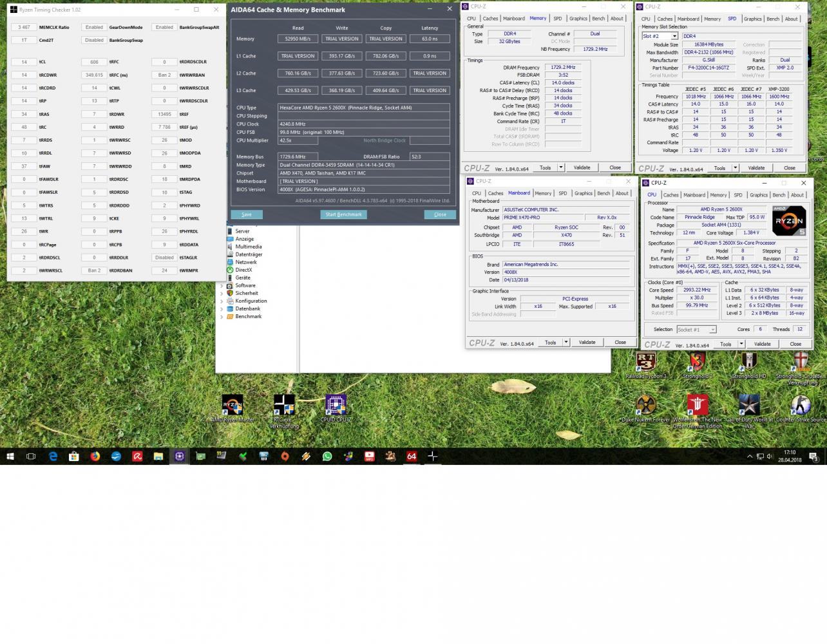Expand the Software tree node
The image size is (827, 644).
click(x=222, y=285)
